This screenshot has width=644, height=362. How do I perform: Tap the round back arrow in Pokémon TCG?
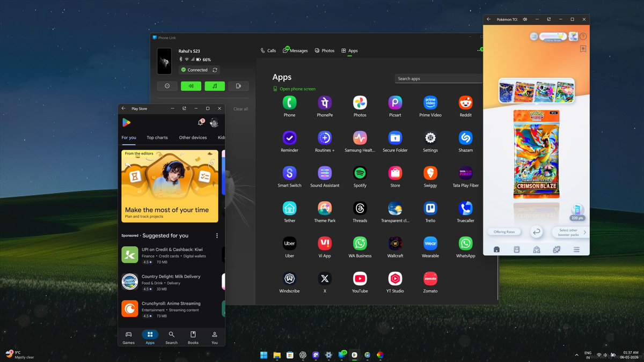[536, 232]
